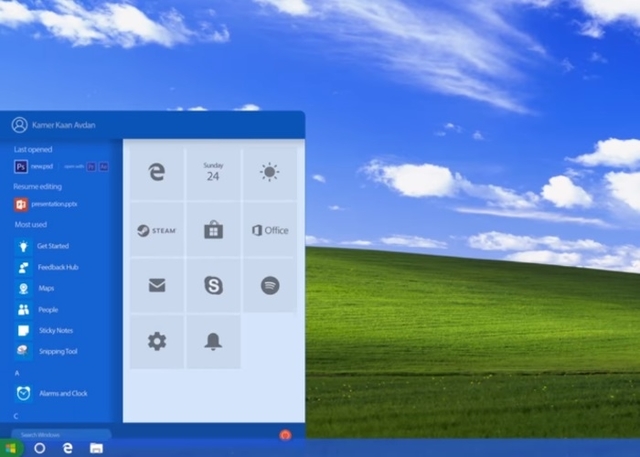
Task: Open the Sunday 24 calendar tile
Action: pyautogui.click(x=213, y=173)
